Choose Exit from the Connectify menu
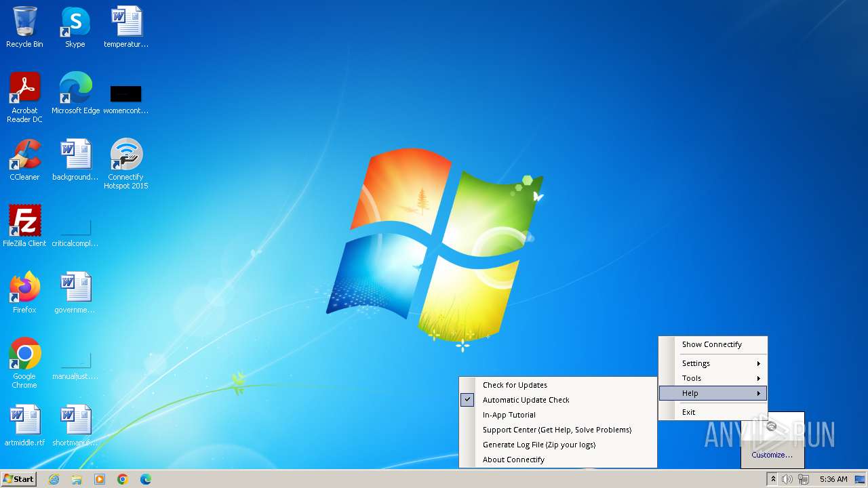Screen dimensions: 868x488 [713, 412]
